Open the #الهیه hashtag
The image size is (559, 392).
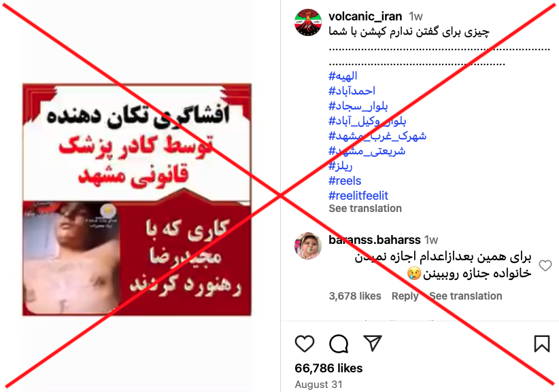pos(343,76)
